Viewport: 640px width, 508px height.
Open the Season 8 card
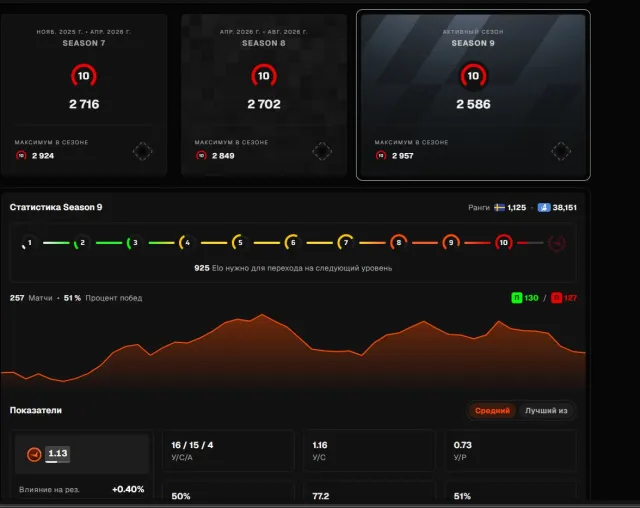point(264,95)
